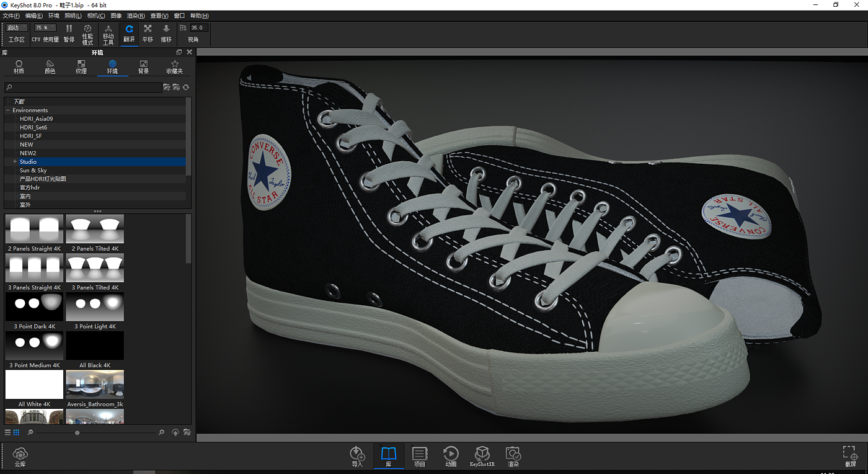Expand the Studio folder tree node
This screenshot has height=474, width=868.
click(14, 162)
